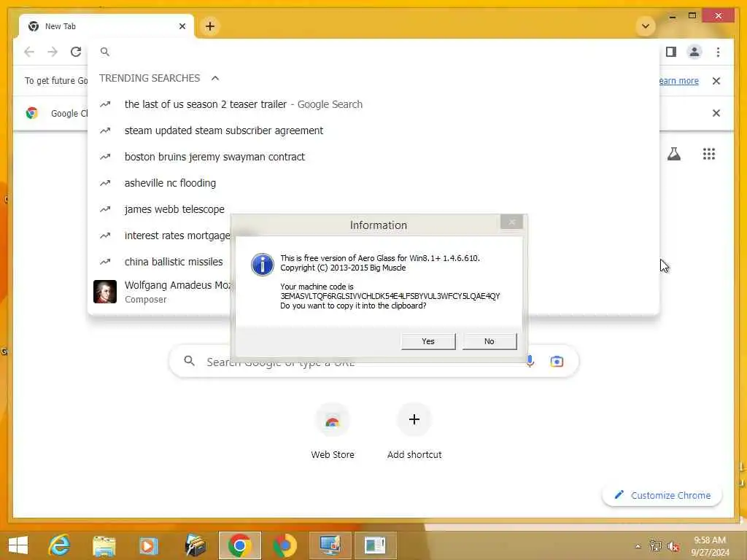Image resolution: width=747 pixels, height=560 pixels.
Task: Open the Google apps grid
Action: click(x=709, y=154)
